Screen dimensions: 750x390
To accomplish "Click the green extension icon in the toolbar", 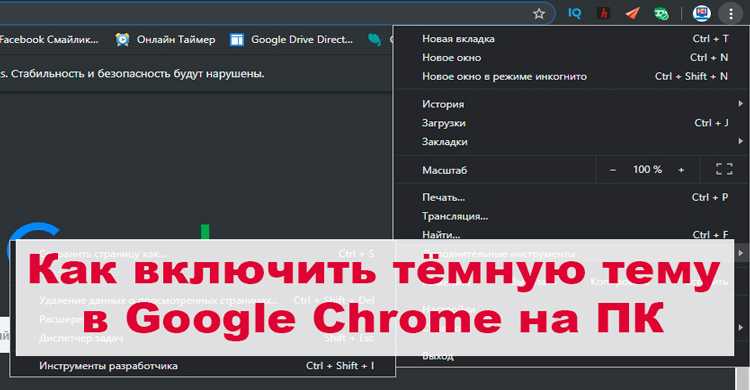I will (x=662, y=14).
